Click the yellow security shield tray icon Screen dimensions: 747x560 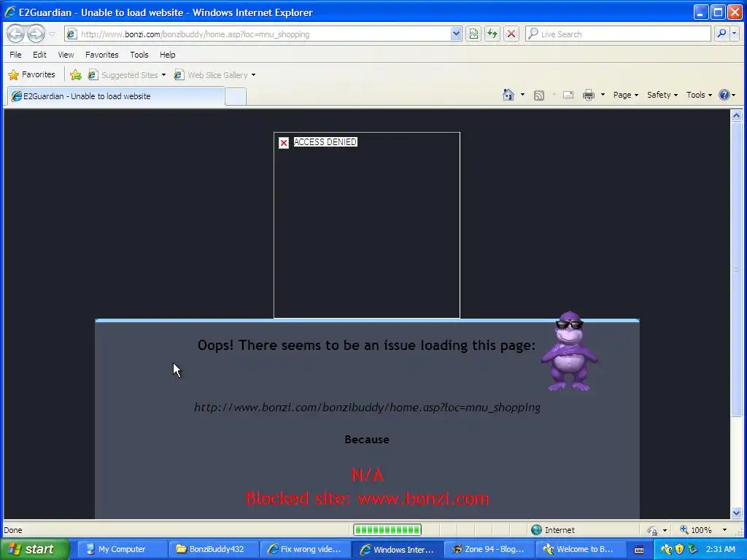(x=679, y=549)
